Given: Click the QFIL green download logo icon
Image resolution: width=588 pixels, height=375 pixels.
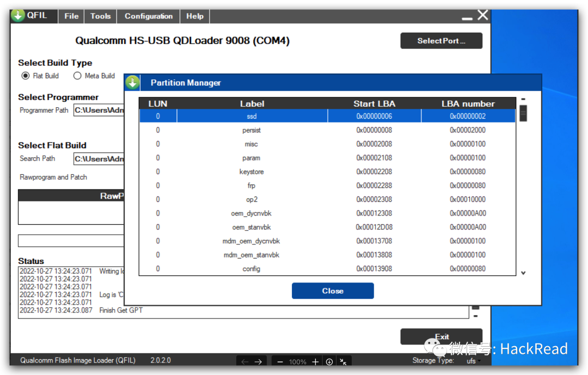Looking at the screenshot, I should 17,15.
